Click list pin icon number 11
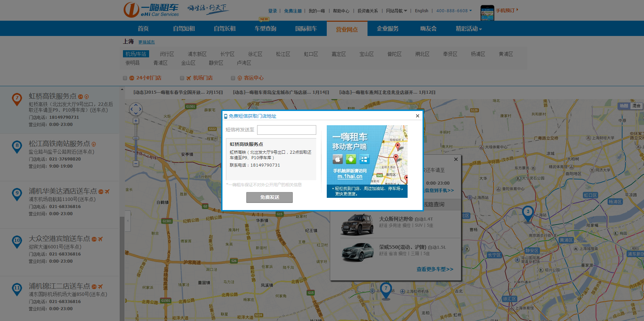Screen dimensions: 644x321 pyautogui.click(x=17, y=289)
